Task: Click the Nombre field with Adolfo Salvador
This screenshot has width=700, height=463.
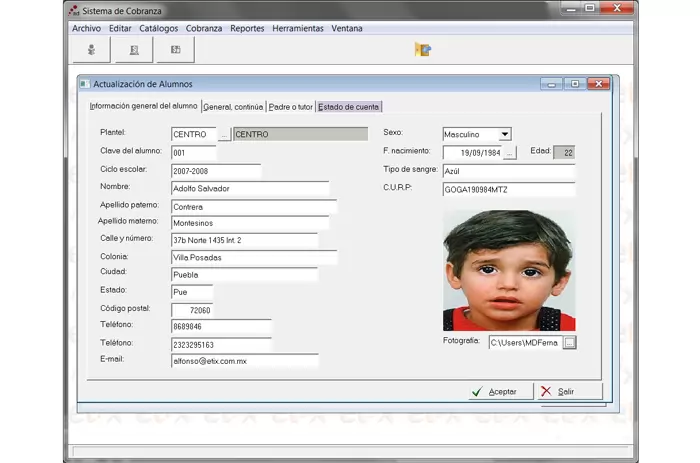Action: (250, 188)
